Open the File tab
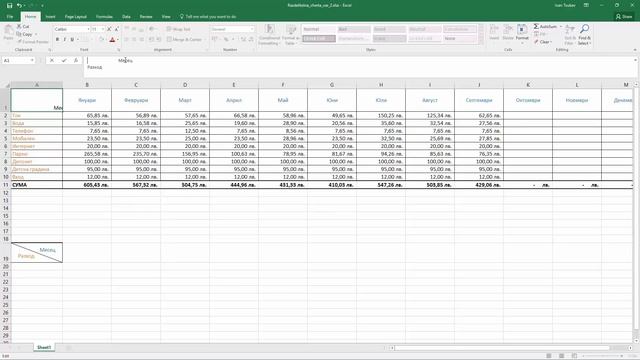640x360 pixels. pos(10,17)
